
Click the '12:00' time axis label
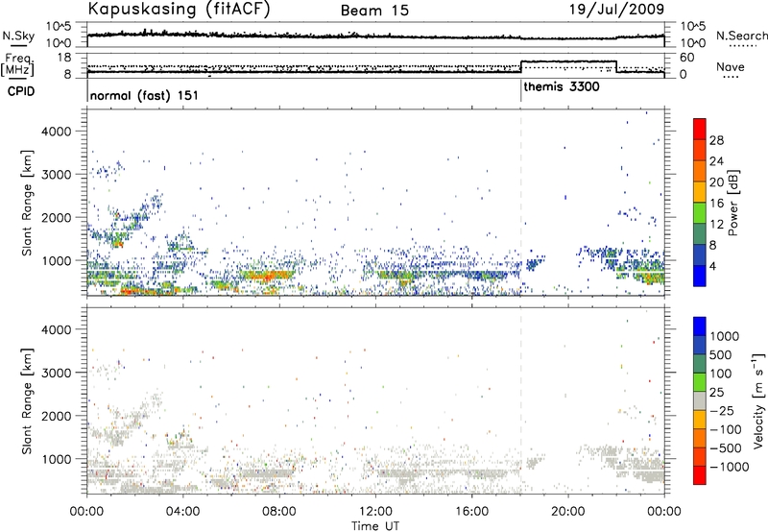tap(375, 511)
